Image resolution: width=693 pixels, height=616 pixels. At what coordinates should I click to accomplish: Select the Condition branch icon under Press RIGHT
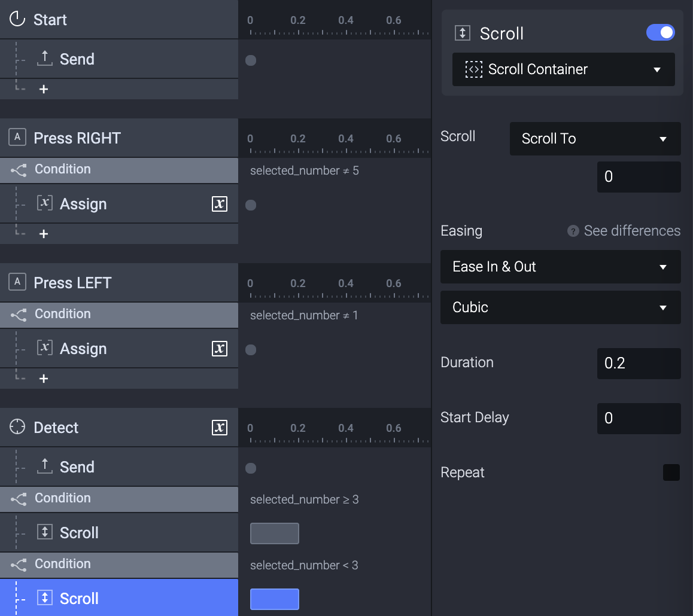(19, 170)
